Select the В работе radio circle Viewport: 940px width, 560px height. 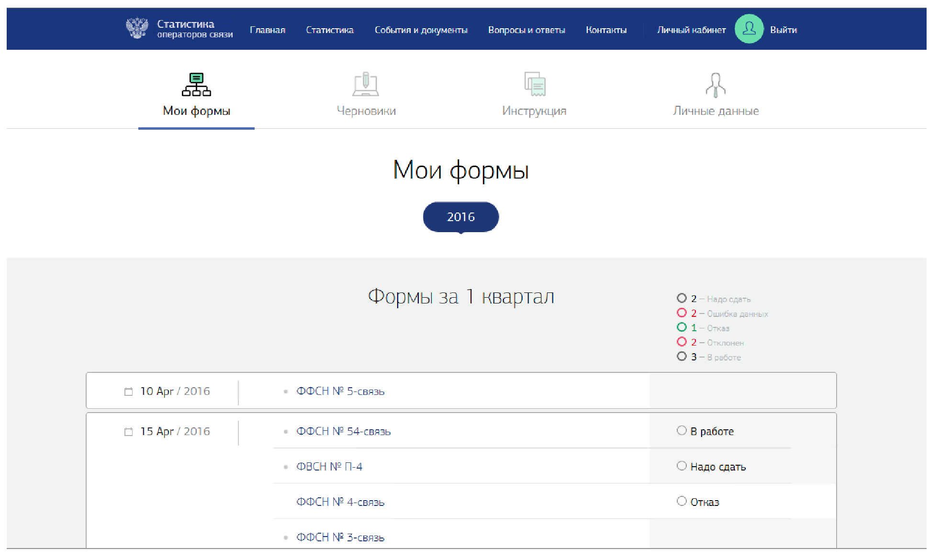[x=682, y=431]
